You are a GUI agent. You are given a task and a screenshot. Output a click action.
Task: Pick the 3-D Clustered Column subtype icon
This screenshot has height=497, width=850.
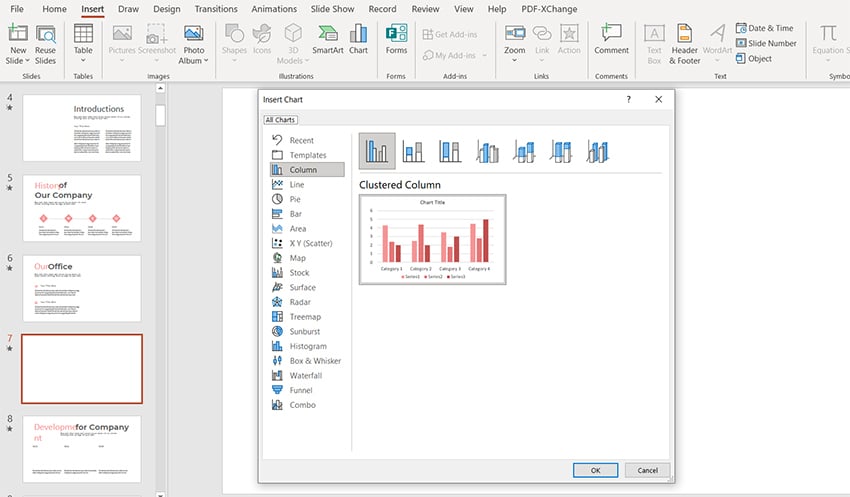[x=487, y=151]
